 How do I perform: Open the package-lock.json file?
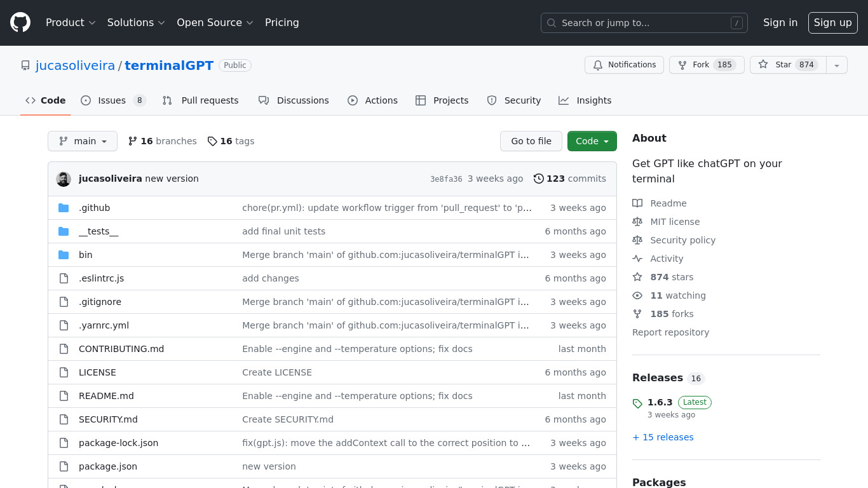click(x=118, y=443)
